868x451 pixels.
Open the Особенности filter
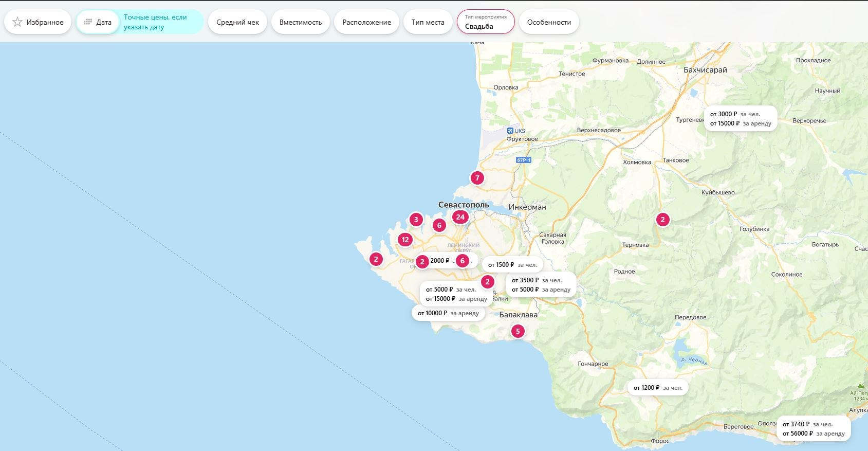coord(549,22)
